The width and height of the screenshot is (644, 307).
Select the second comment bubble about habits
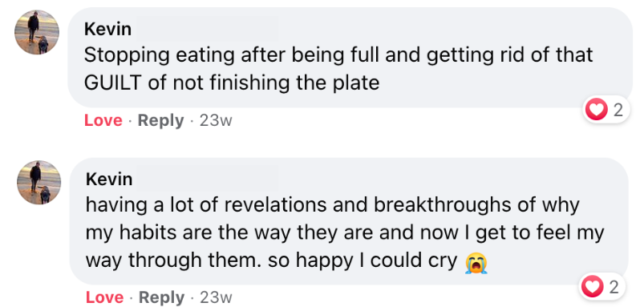coord(349,220)
